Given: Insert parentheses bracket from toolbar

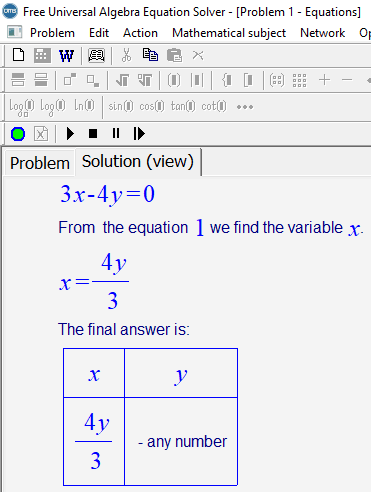Looking at the screenshot, I should 174,80.
